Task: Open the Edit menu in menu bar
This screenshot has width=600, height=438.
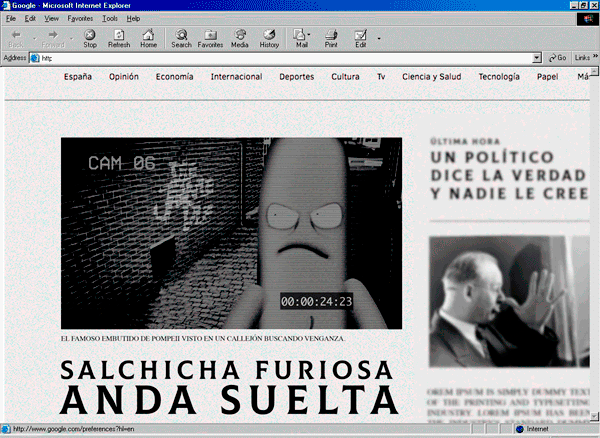Action: pos(30,19)
